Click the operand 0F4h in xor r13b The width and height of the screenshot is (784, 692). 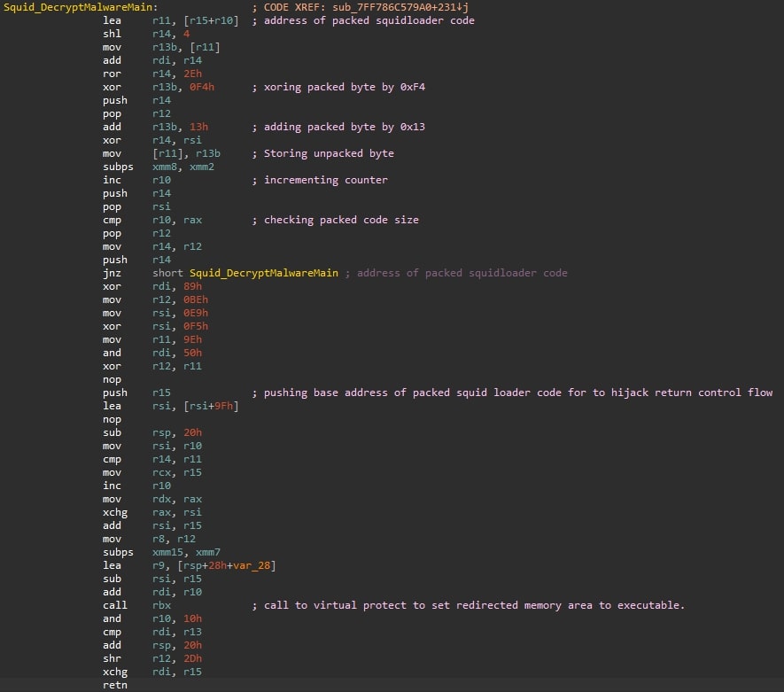click(x=201, y=87)
